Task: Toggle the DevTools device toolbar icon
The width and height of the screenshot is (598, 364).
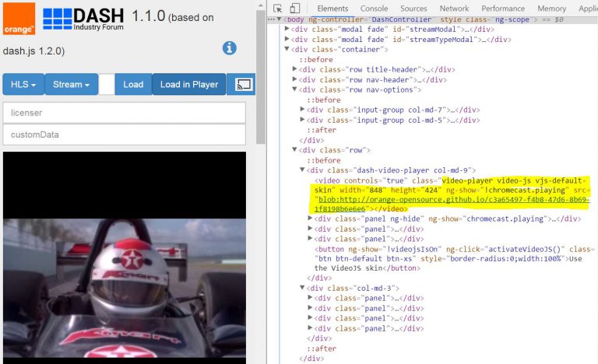Action: (x=296, y=9)
